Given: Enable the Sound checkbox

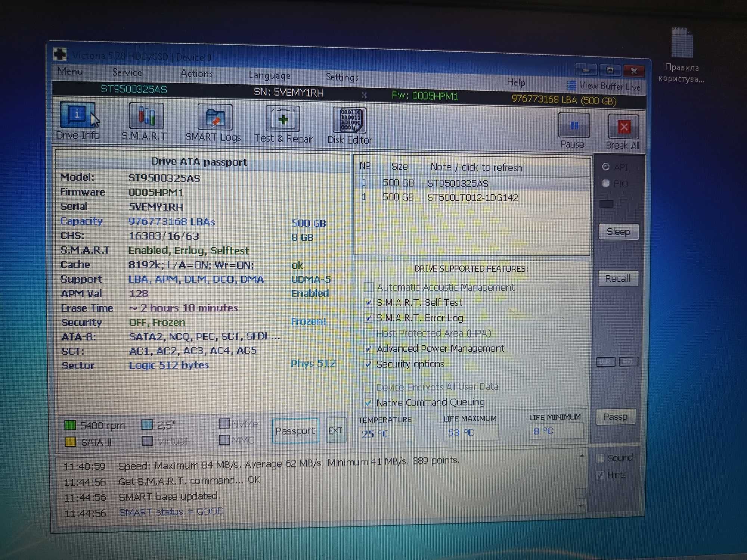Looking at the screenshot, I should [600, 458].
